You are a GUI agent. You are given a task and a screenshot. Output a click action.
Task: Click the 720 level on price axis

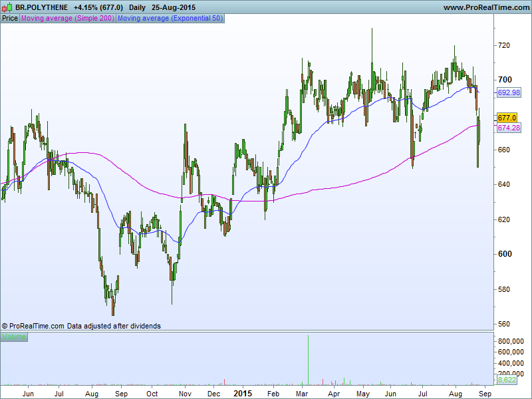click(504, 45)
